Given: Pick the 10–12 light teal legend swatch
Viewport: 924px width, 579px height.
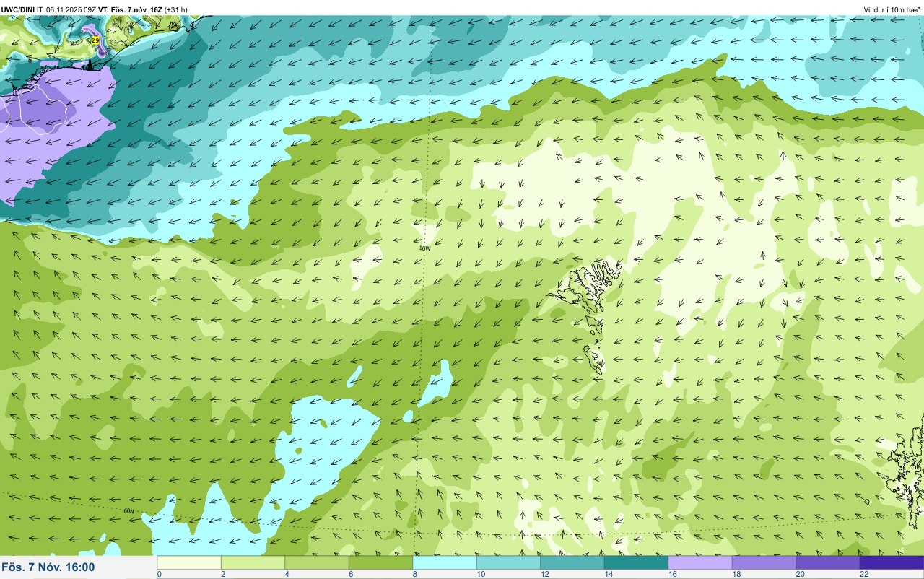Looking at the screenshot, I should 508,562.
